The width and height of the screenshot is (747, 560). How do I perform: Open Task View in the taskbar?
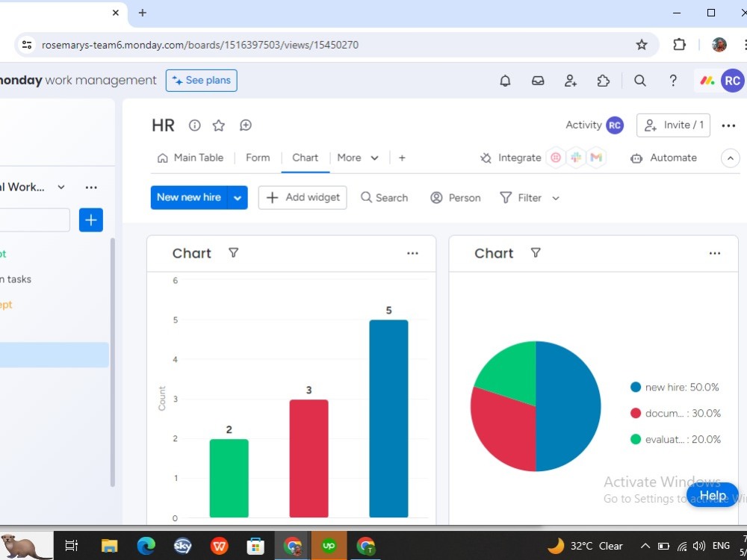click(x=72, y=546)
